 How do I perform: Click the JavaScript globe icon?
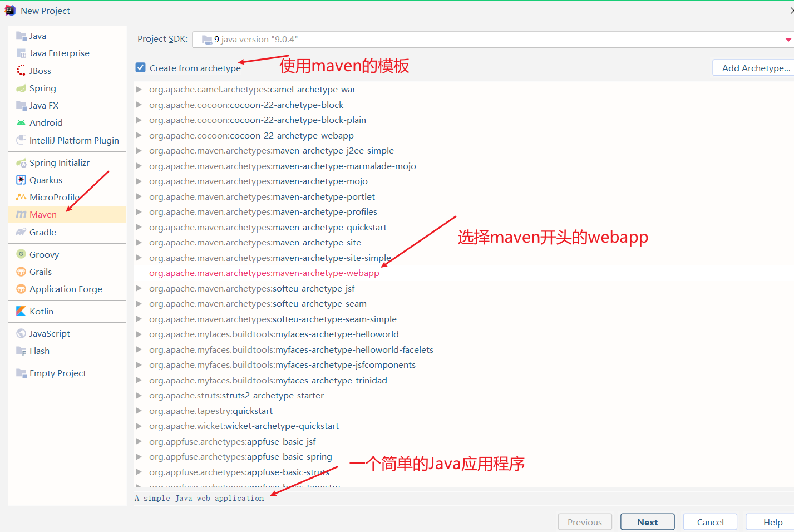(x=21, y=333)
